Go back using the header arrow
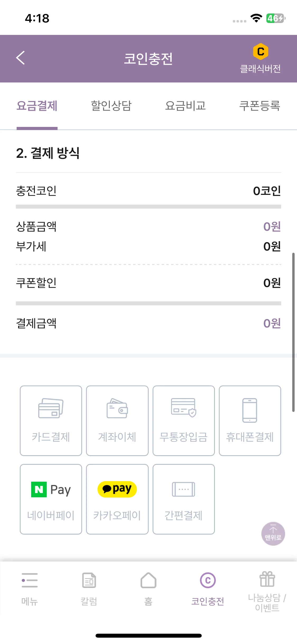The image size is (297, 644). click(20, 58)
